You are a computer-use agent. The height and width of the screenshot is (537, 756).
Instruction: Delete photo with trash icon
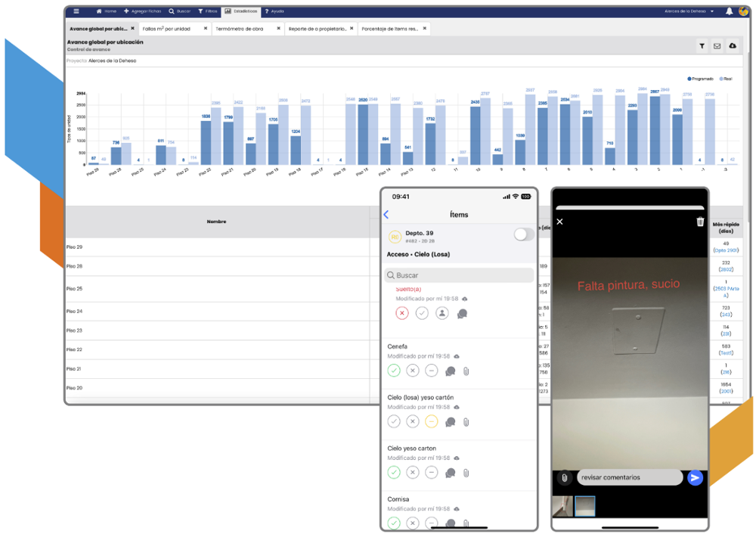pos(700,222)
